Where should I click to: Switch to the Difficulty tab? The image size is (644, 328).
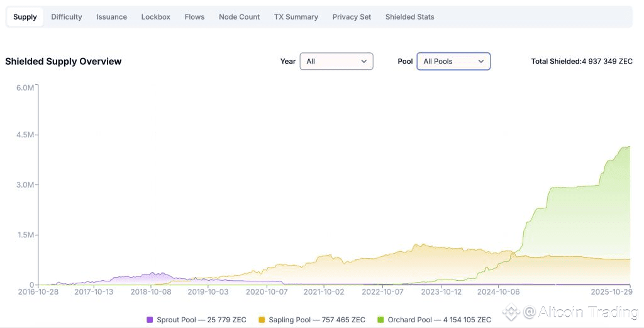point(67,17)
